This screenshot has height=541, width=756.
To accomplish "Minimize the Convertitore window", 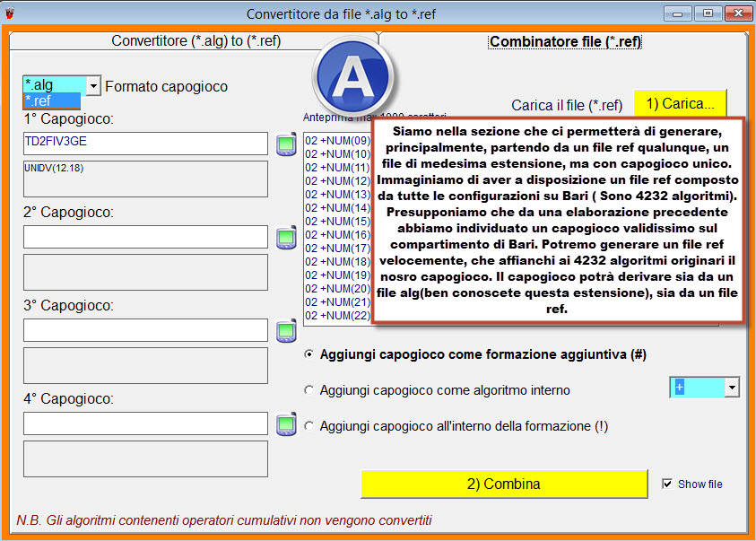I will tap(677, 13).
